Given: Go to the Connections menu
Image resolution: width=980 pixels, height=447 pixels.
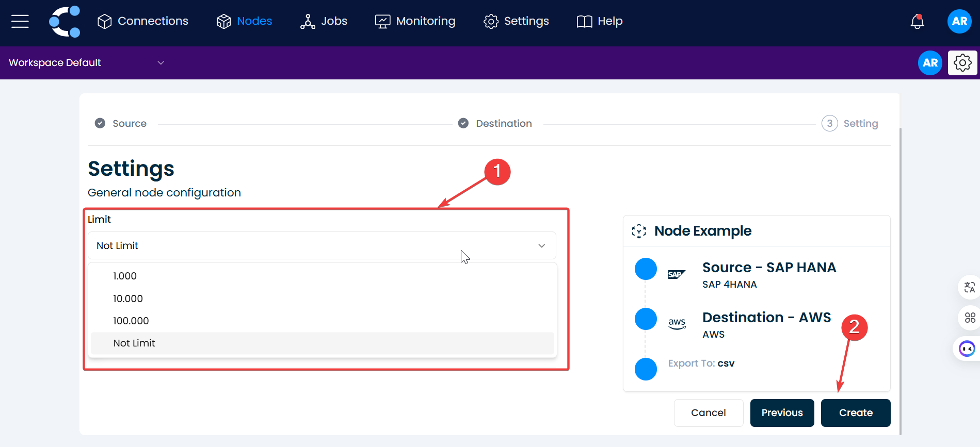Looking at the screenshot, I should (x=143, y=22).
